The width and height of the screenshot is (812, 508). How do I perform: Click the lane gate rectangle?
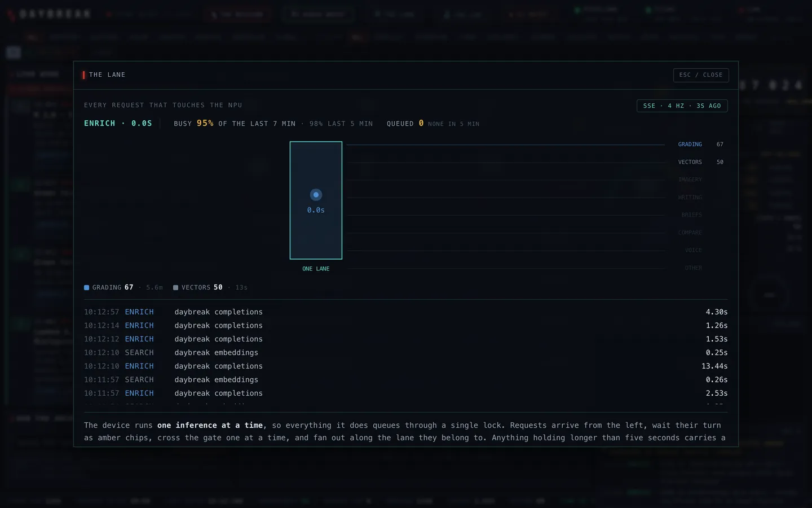[316, 200]
